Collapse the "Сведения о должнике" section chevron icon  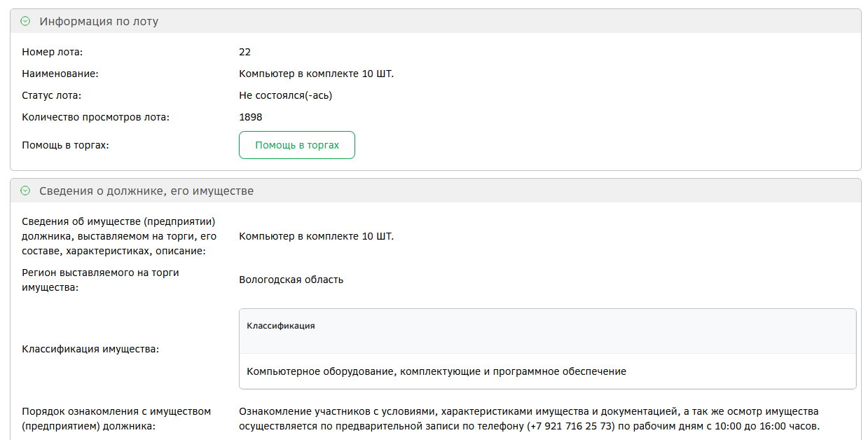[26, 191]
